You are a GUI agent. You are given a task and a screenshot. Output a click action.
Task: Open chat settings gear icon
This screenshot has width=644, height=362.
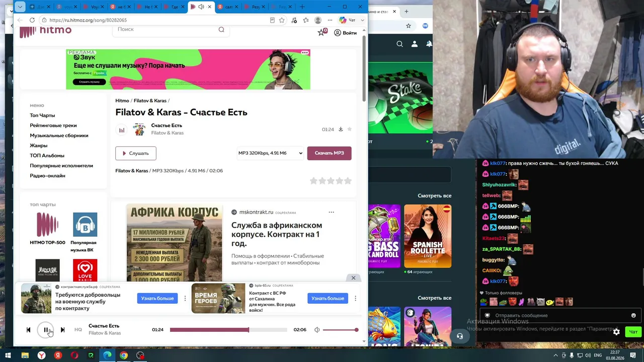(x=616, y=332)
